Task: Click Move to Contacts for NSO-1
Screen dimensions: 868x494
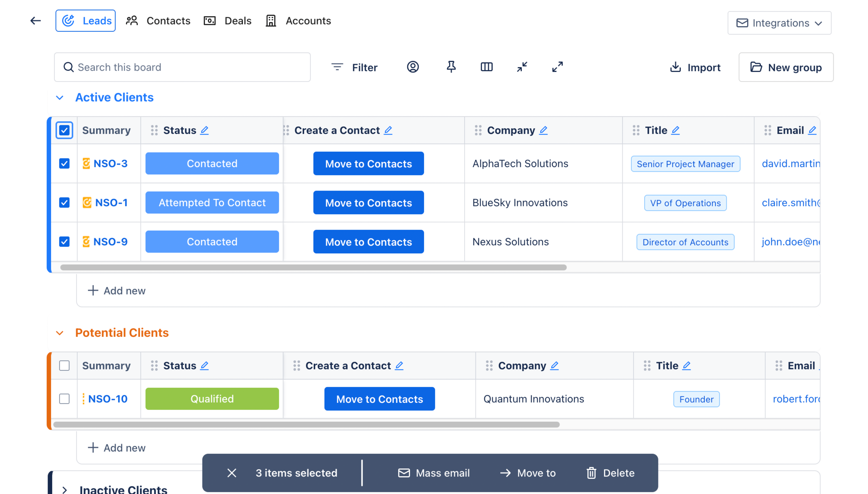Action: pos(368,203)
